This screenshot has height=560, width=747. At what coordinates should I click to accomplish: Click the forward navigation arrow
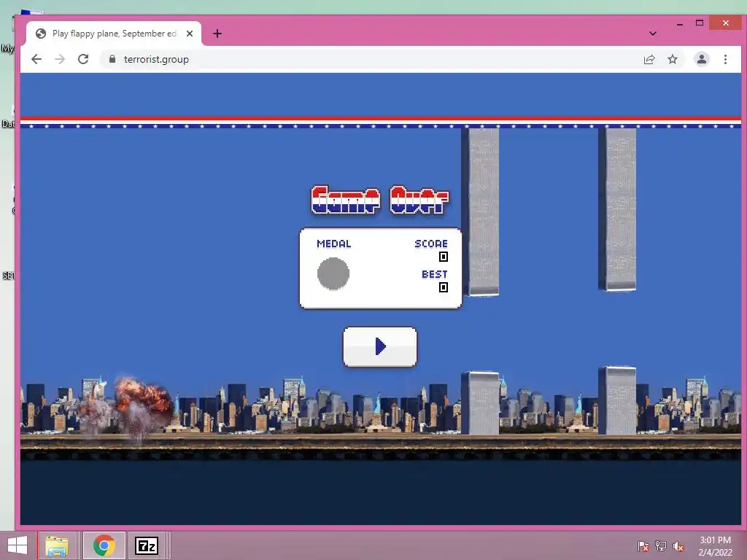[60, 59]
